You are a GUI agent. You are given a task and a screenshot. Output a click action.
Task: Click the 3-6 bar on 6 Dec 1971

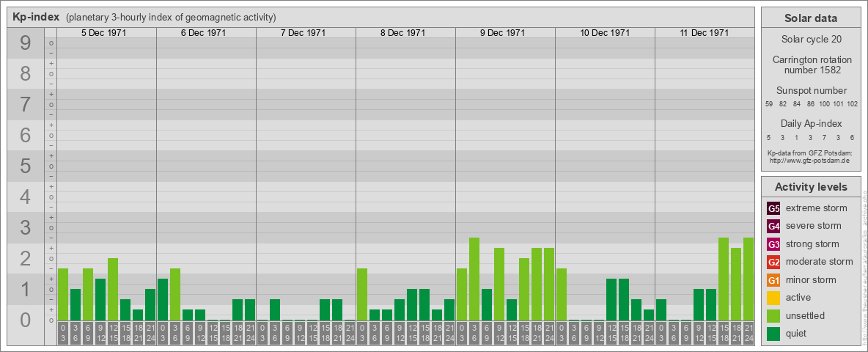pyautogui.click(x=175, y=295)
